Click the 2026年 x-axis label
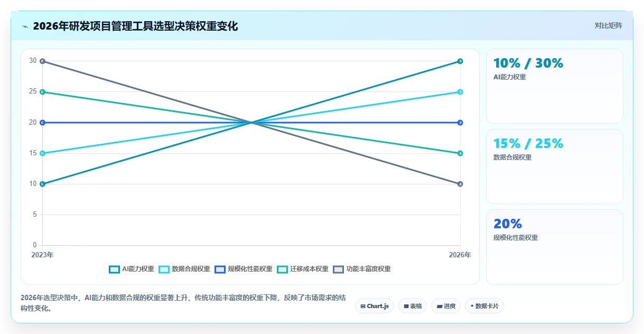Screen dimensions: 644x334 (460, 255)
